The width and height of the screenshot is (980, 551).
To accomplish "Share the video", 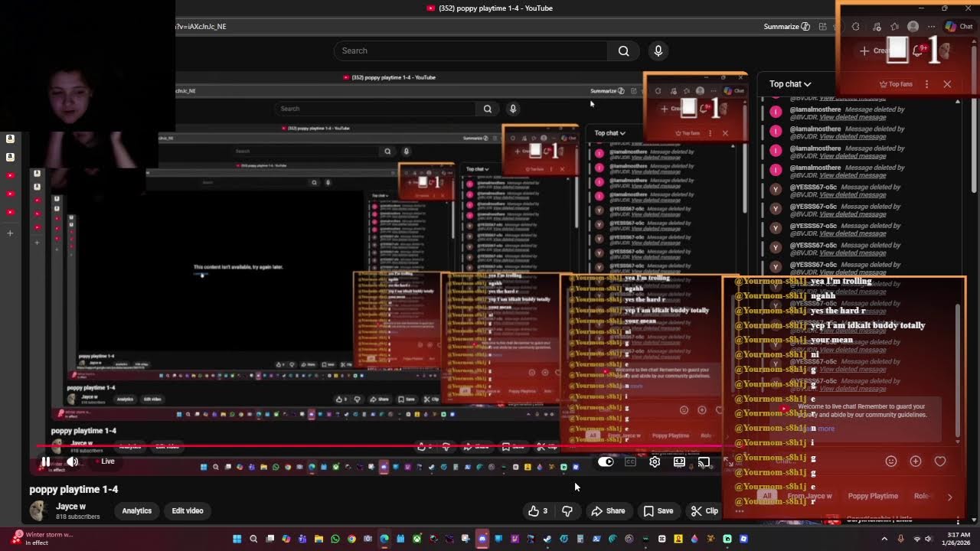I will pos(609,510).
